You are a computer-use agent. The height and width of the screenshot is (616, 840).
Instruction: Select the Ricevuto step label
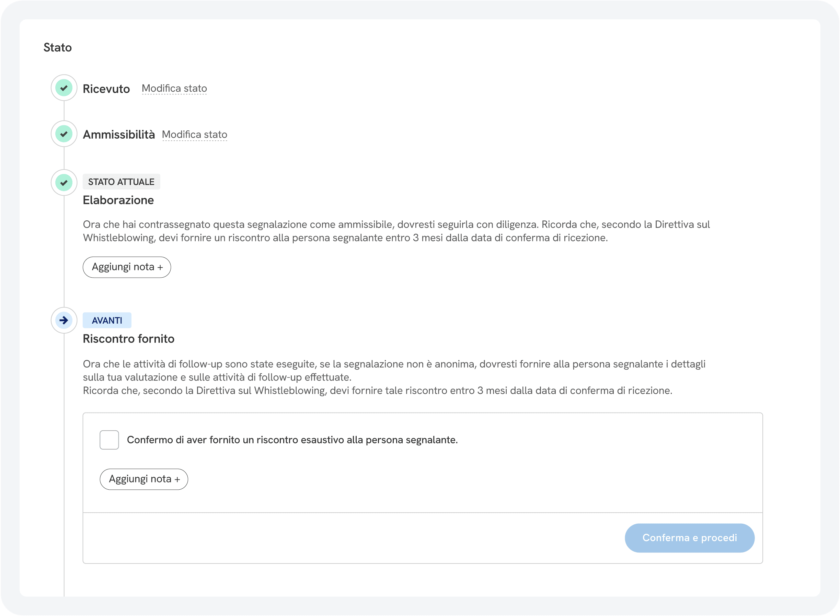(x=106, y=89)
